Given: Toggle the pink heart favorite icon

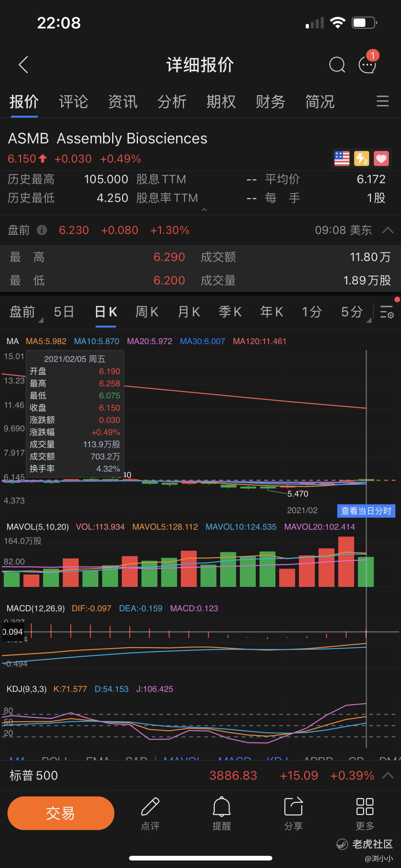Looking at the screenshot, I should tap(381, 158).
